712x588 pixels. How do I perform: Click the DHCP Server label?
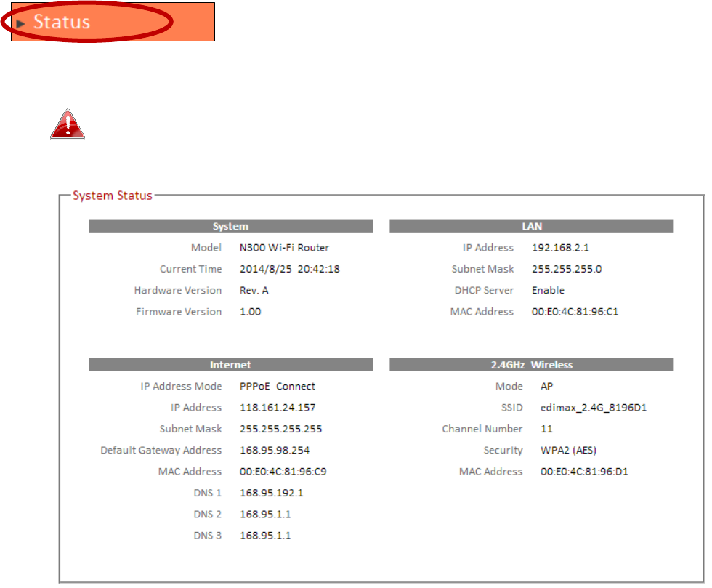coord(484,290)
